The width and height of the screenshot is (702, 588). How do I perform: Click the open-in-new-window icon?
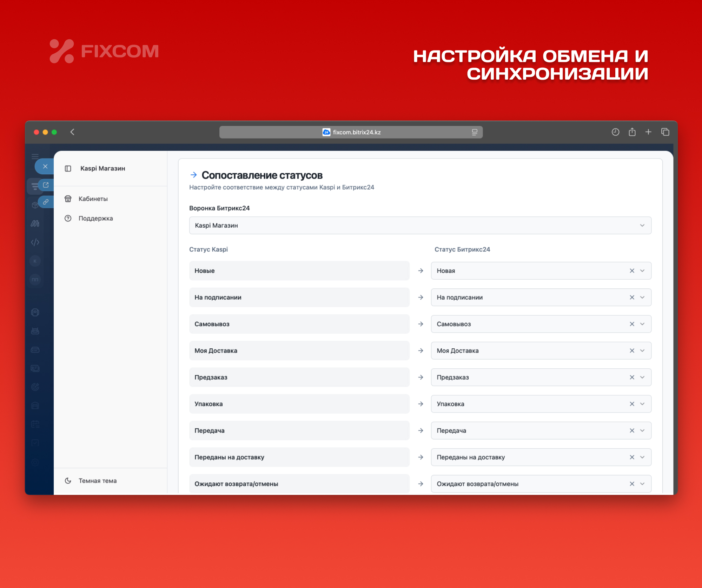[46, 185]
